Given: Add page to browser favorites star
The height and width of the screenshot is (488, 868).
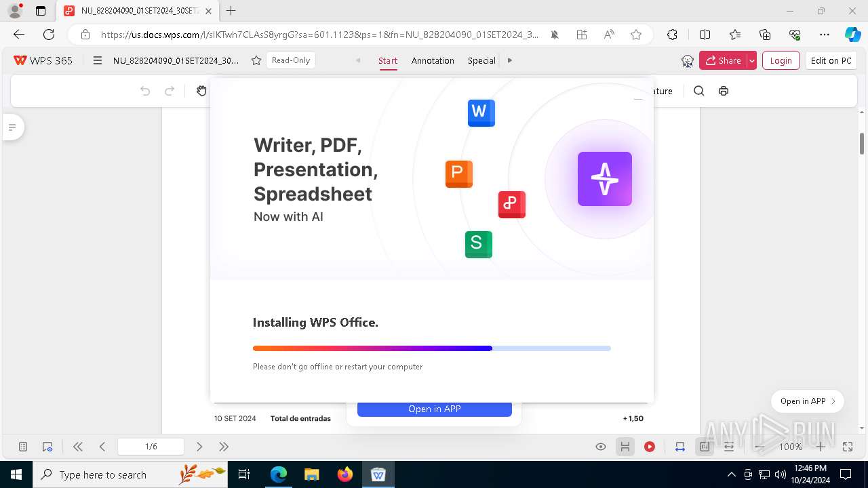Looking at the screenshot, I should coord(636,35).
